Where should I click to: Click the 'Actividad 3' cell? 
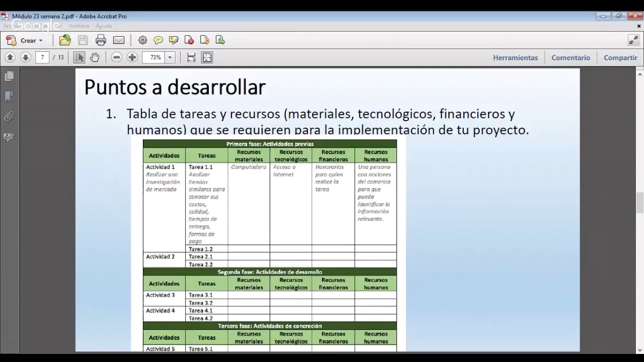point(164,299)
